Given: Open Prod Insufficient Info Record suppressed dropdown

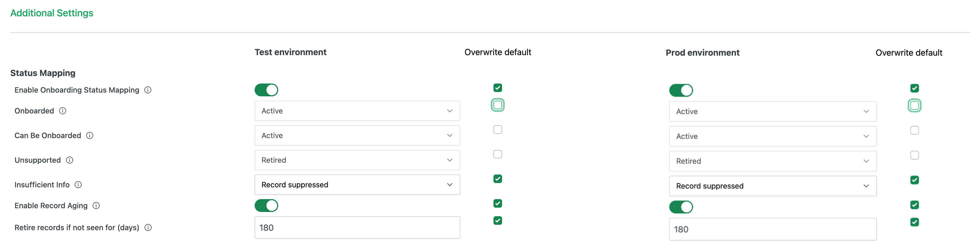Looking at the screenshot, I should coord(773,186).
